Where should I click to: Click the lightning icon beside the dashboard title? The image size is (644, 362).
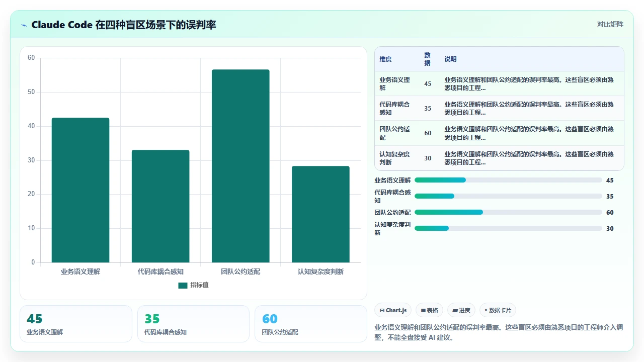[x=24, y=25]
